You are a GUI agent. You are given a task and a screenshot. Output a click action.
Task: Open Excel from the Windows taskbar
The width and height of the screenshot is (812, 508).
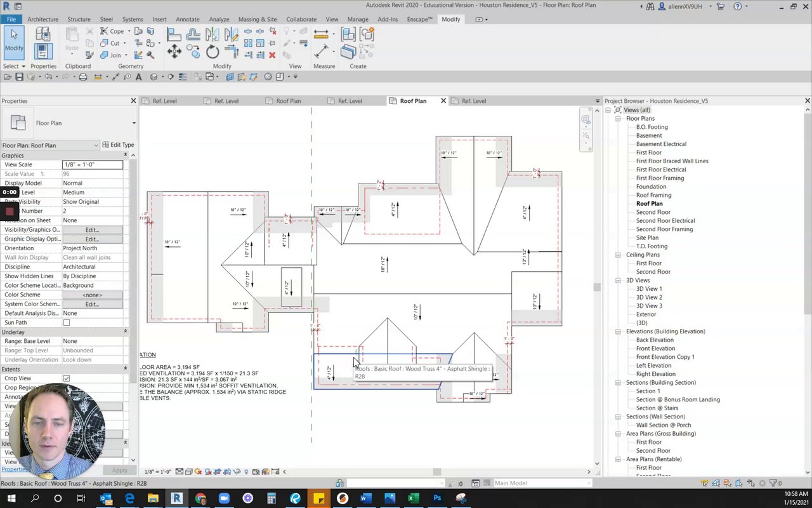pyautogui.click(x=413, y=498)
